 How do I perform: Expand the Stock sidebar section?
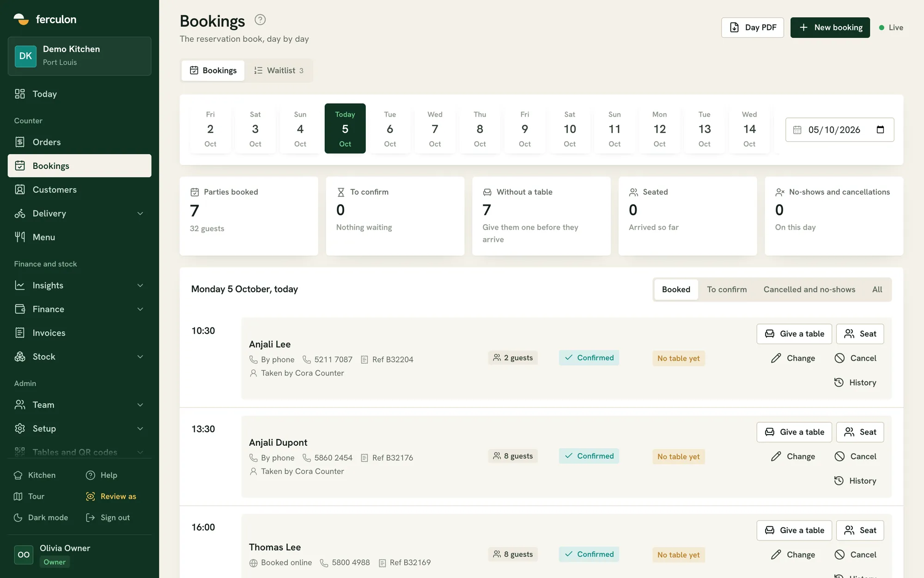tap(79, 357)
